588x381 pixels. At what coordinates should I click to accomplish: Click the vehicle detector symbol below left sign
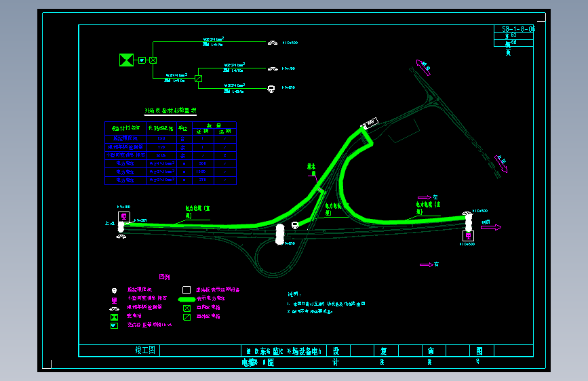click(x=121, y=237)
